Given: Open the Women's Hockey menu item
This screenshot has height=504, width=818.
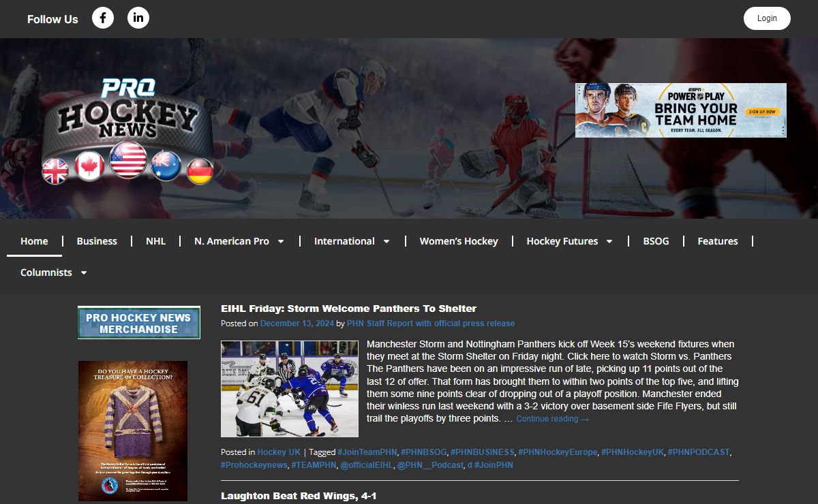Looking at the screenshot, I should pyautogui.click(x=459, y=241).
